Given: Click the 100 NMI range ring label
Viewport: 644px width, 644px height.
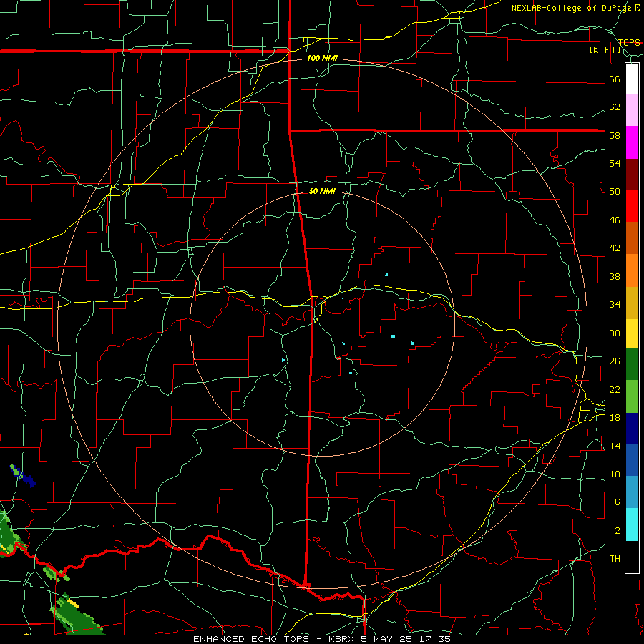Looking at the screenshot, I should click(322, 59).
